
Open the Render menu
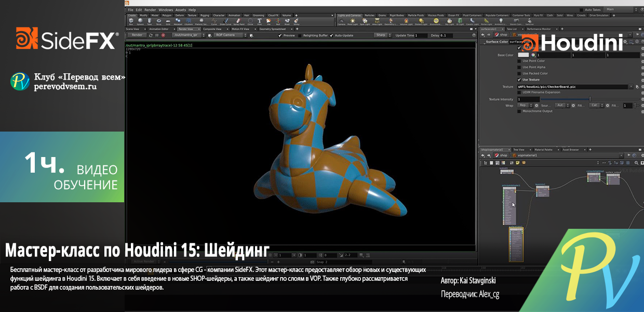click(150, 10)
